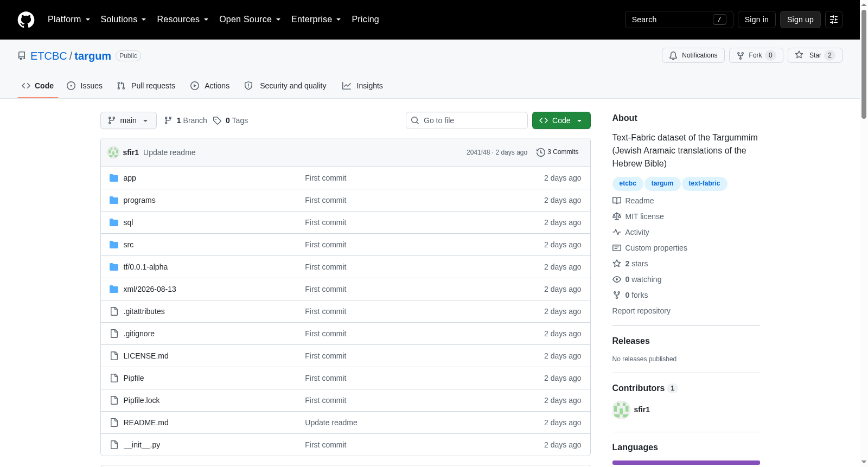Click the eye icon next to watching
This screenshot has width=868, height=467.
(x=617, y=279)
